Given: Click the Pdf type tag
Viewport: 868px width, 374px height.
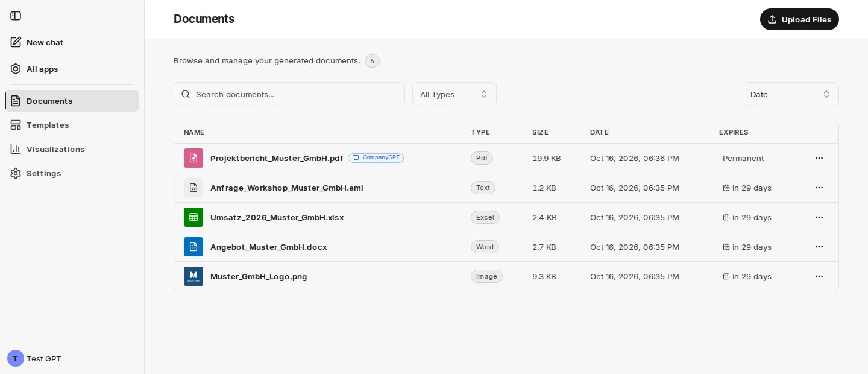Looking at the screenshot, I should tap(482, 158).
